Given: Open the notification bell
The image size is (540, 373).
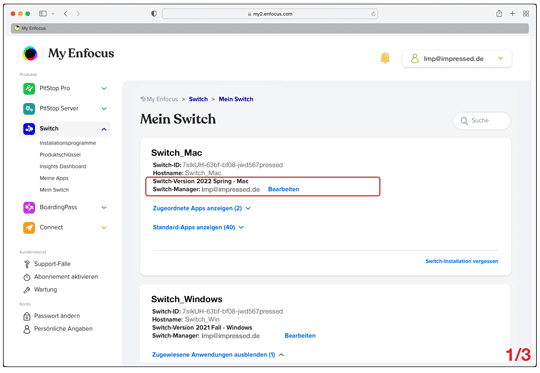Looking at the screenshot, I should point(385,58).
